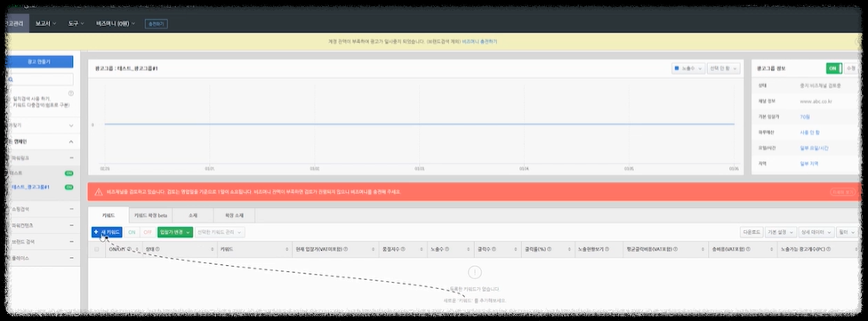Toggle ON badge for 테스트_광고그룹#1
Viewport: 868px width, 321px height.
click(x=69, y=187)
